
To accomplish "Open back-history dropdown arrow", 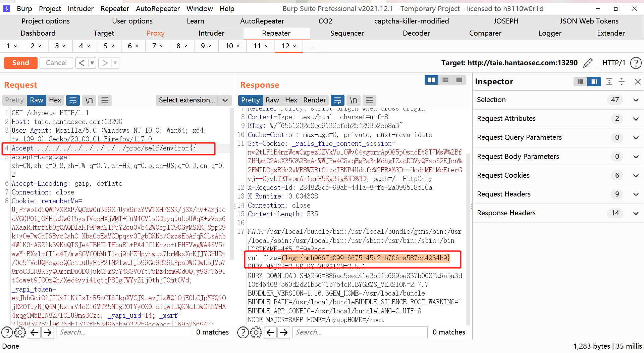I will 92,63.
